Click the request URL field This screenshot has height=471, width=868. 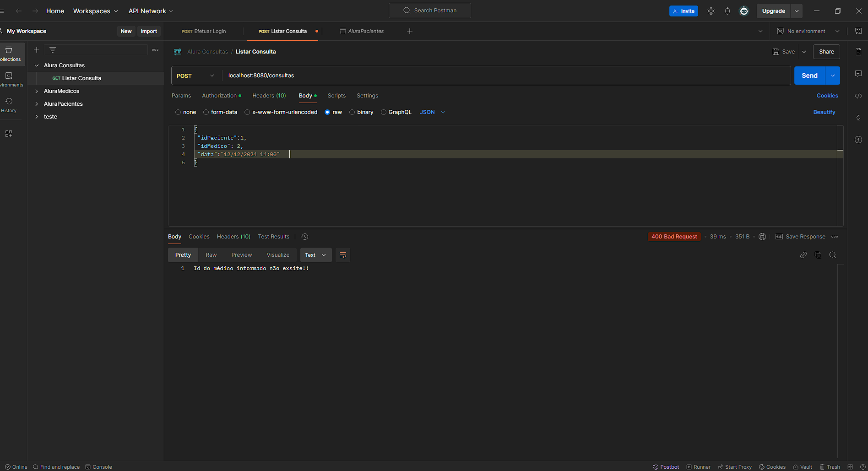click(507, 76)
